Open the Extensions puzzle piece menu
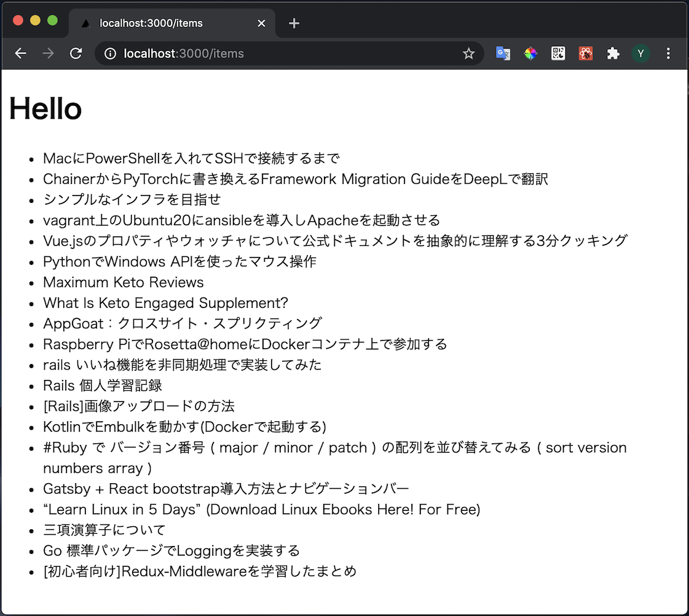689x616 pixels. tap(613, 53)
